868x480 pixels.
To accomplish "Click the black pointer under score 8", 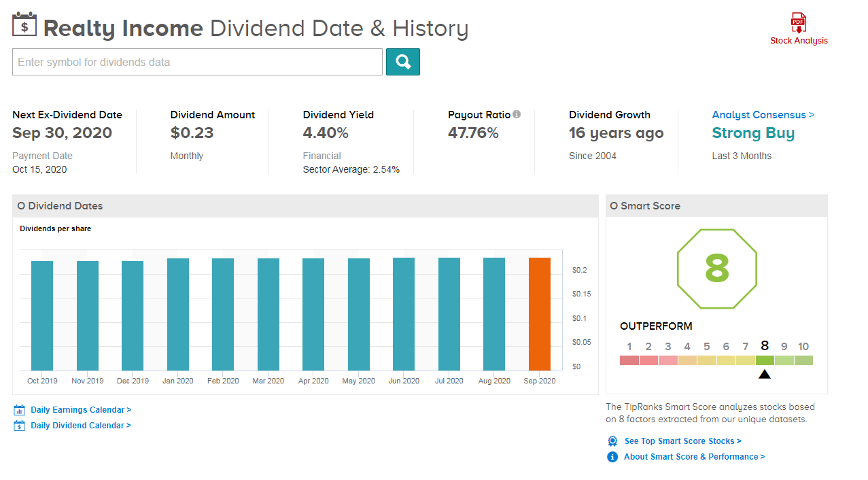I will [764, 374].
